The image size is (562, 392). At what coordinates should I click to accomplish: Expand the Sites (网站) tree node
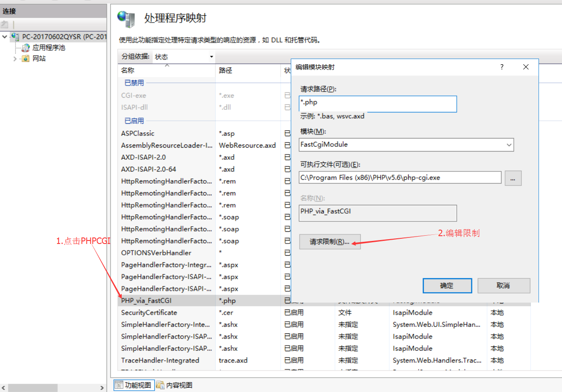(15, 59)
